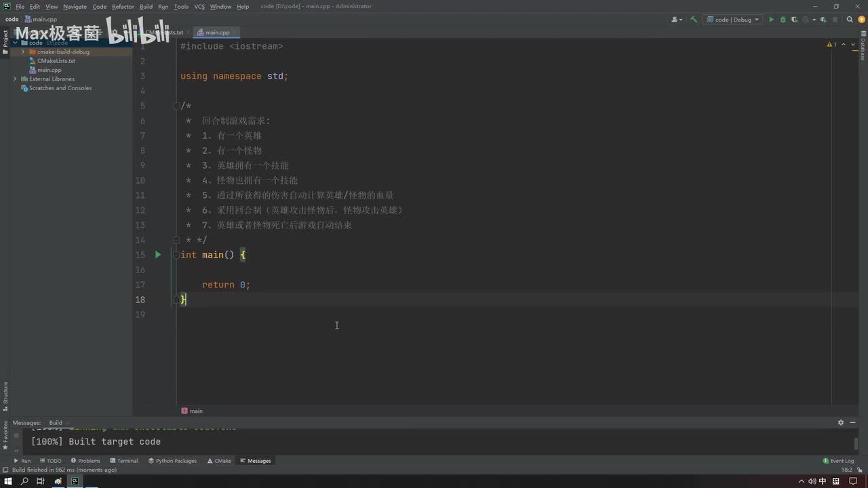Click the main breadcrumb below editor
Image resolution: width=868 pixels, height=488 pixels.
(x=192, y=411)
